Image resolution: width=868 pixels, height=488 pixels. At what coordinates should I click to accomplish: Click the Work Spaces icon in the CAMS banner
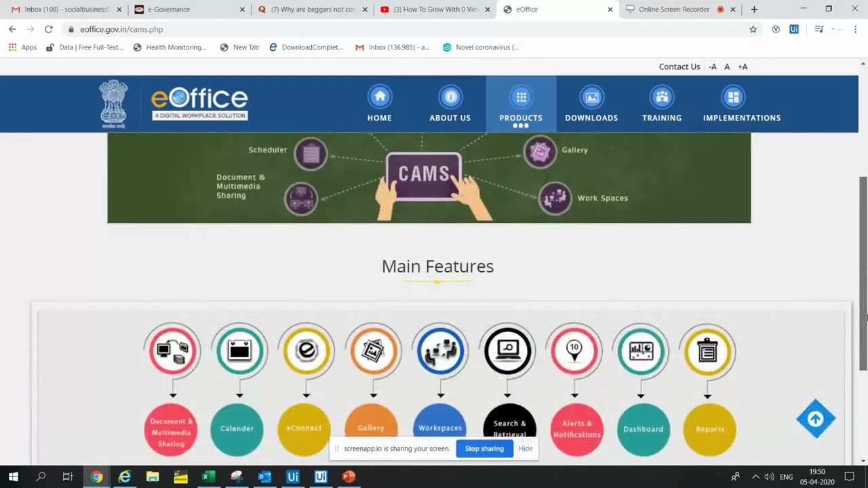[555, 199]
